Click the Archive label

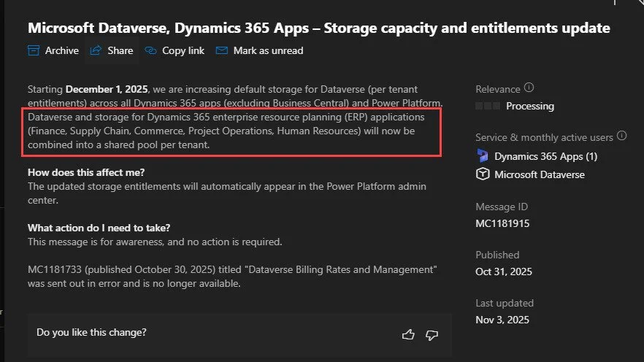(61, 50)
